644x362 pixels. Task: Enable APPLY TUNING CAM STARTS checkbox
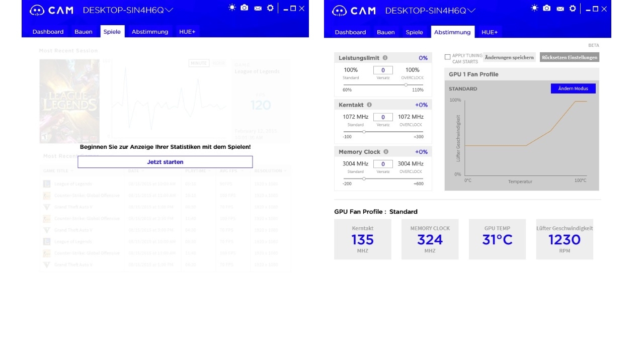coord(447,57)
